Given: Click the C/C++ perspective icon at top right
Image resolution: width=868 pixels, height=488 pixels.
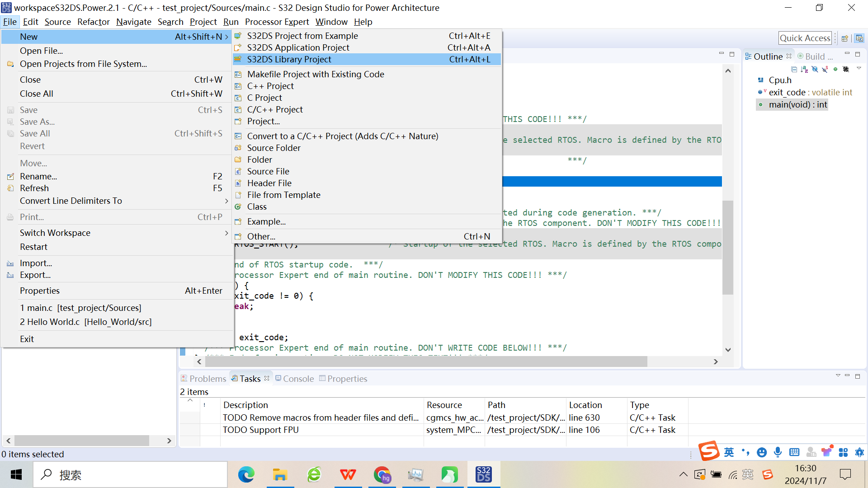Looking at the screenshot, I should (x=859, y=38).
